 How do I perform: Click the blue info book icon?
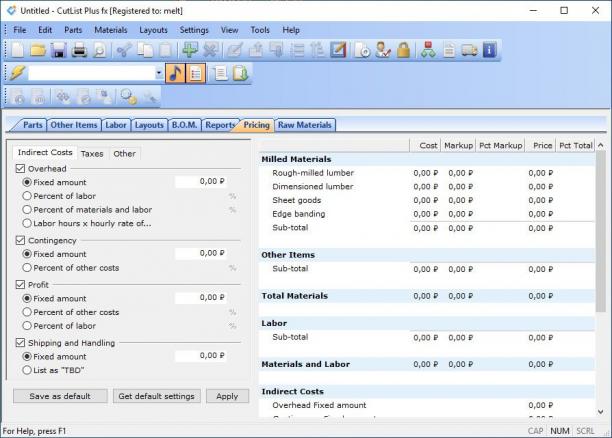(489, 50)
